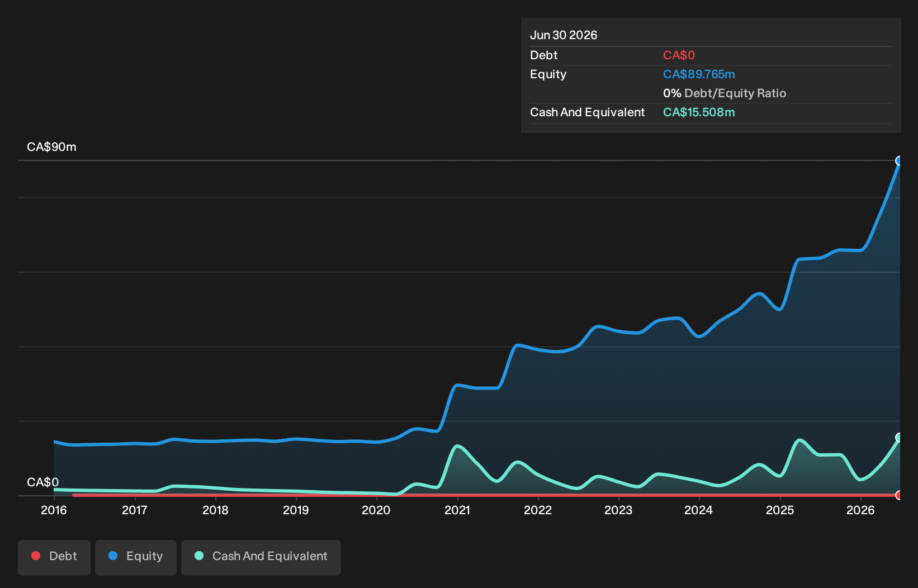Click the 0% Debt/Equity Ratio text
Viewport: 918px width, 588px height.
coord(725,93)
